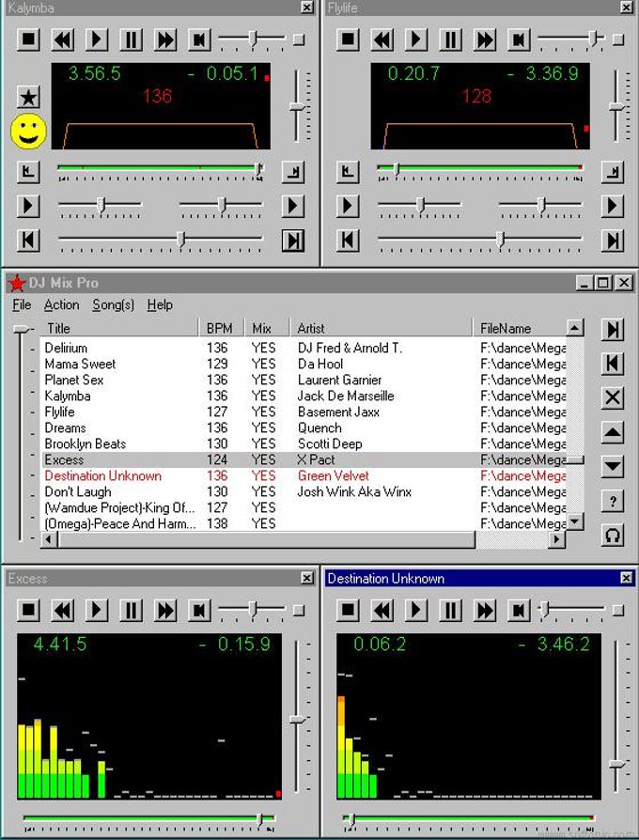This screenshot has height=840, width=639.
Task: Play the Kalymba track
Action: 97,39
